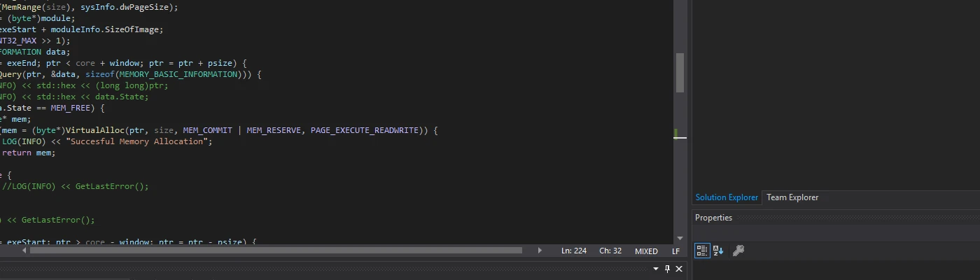Click the Ln: 224 line indicator
The image size is (980, 280).
point(574,251)
